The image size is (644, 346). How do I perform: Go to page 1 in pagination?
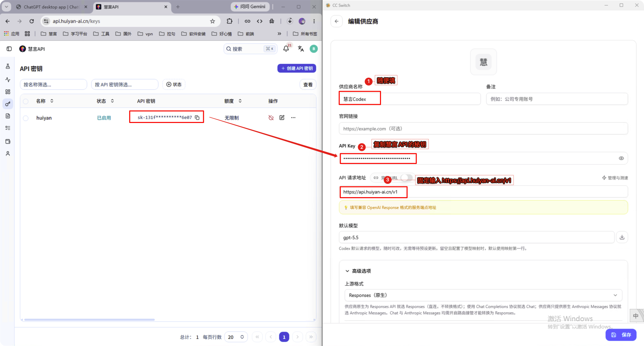coord(284,337)
